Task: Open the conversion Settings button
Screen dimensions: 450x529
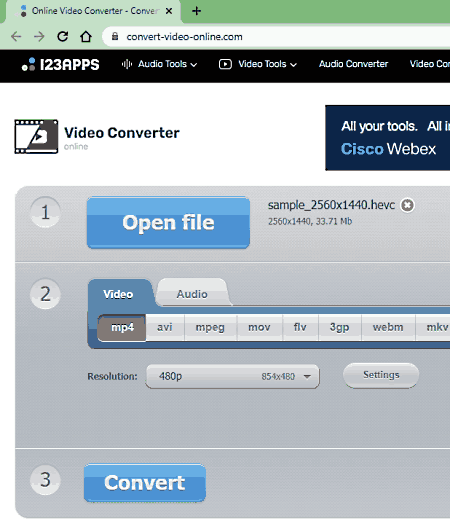Action: (x=381, y=375)
